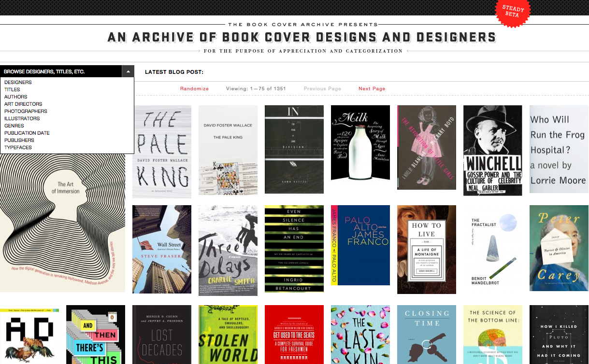The height and width of the screenshot is (364, 589).
Task: Pick Typefaces in the browse menu
Action: pos(18,147)
